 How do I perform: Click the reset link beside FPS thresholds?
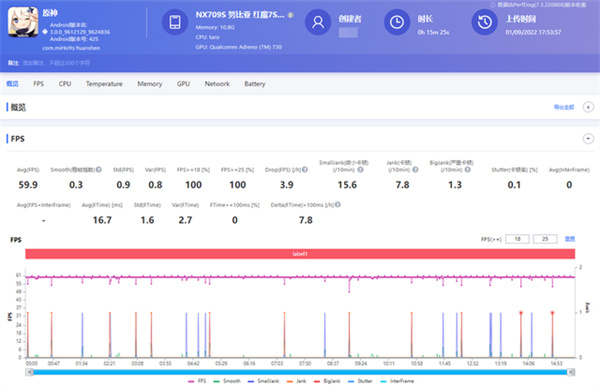pos(570,239)
